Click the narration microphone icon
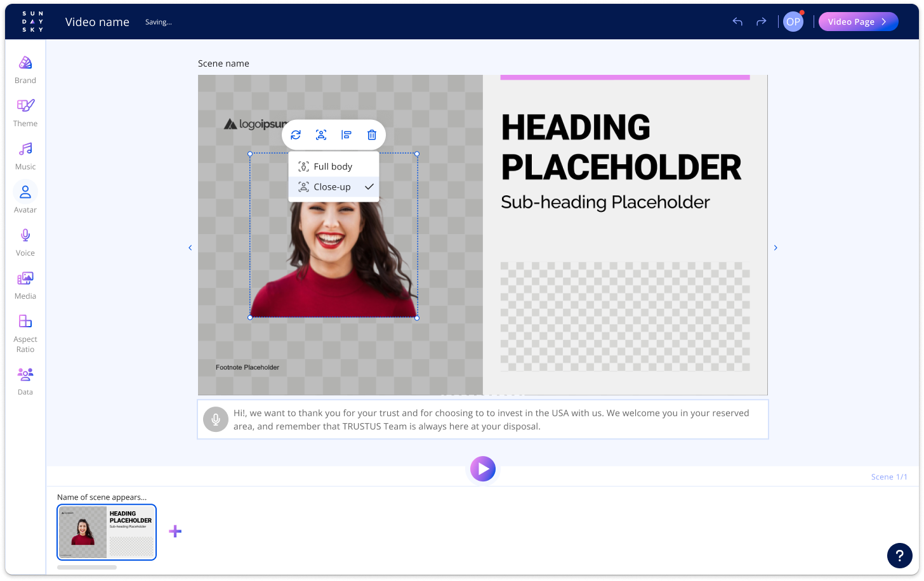This screenshot has width=924, height=581. point(216,419)
